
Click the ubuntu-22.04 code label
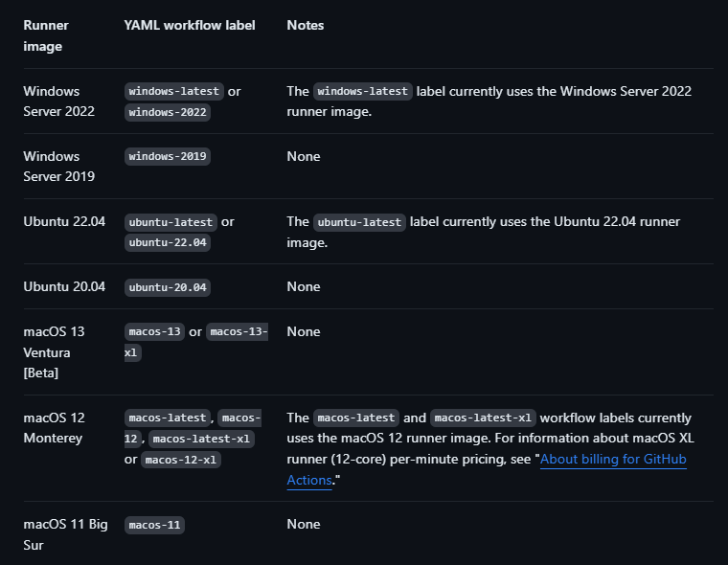click(168, 243)
